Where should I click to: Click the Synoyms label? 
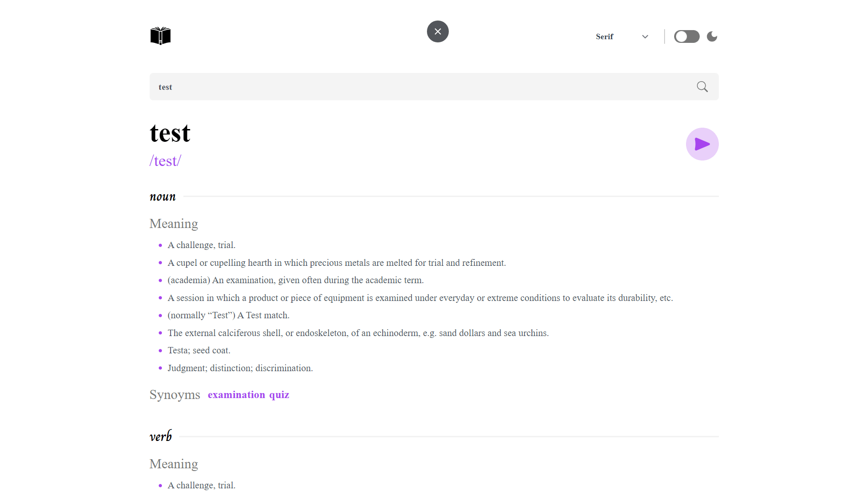(x=175, y=395)
